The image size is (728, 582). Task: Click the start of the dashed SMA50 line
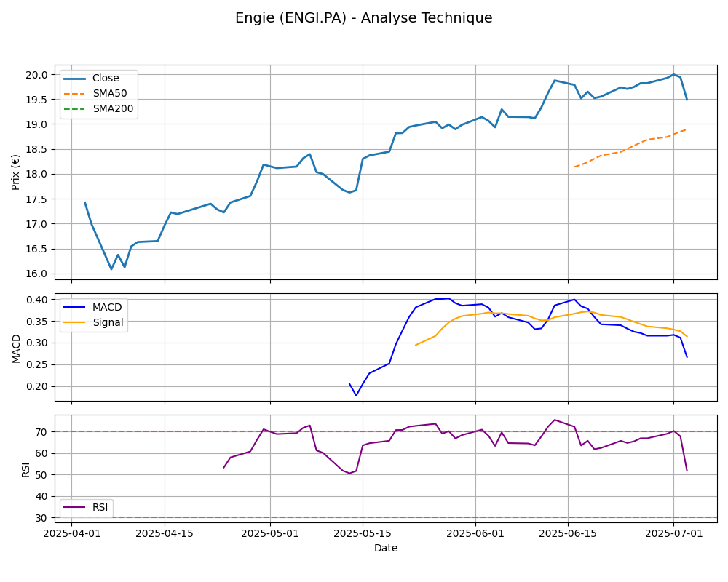pos(575,167)
